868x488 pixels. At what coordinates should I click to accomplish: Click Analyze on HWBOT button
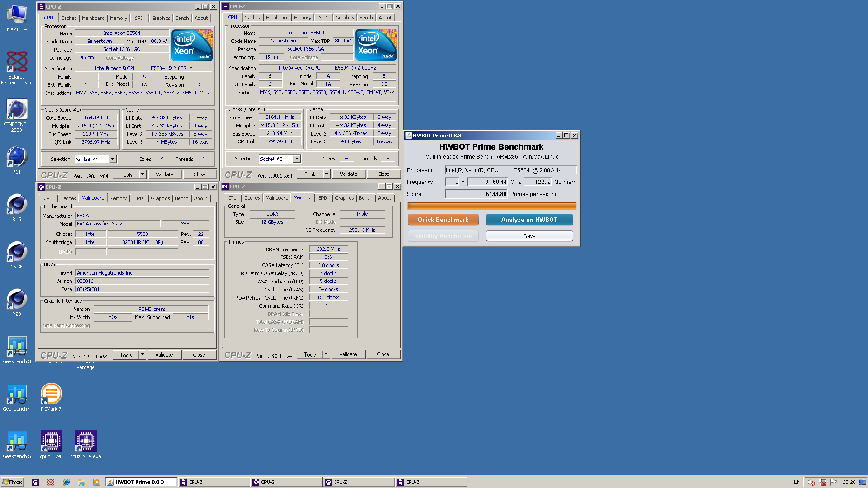point(529,220)
